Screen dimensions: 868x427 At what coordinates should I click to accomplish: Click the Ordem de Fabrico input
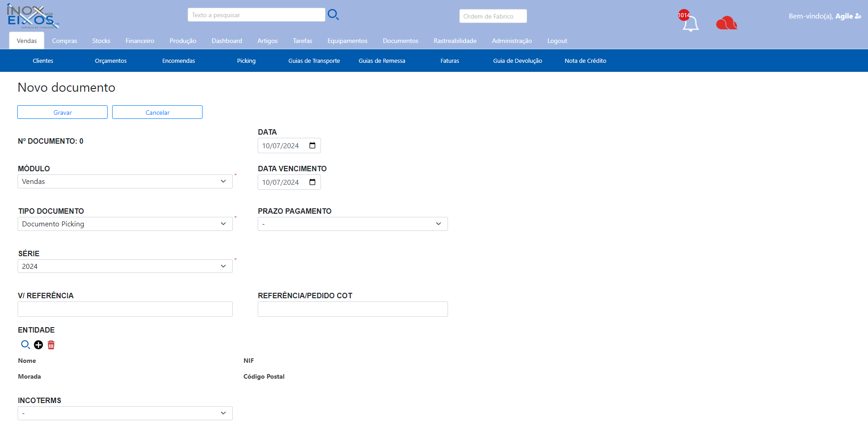coord(493,16)
